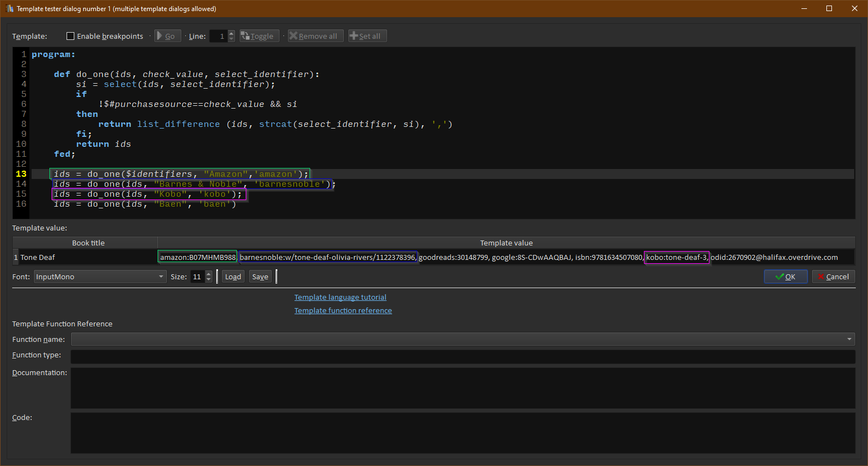Open the Template function reference link
Viewport: 868px width, 466px height.
pyautogui.click(x=343, y=311)
